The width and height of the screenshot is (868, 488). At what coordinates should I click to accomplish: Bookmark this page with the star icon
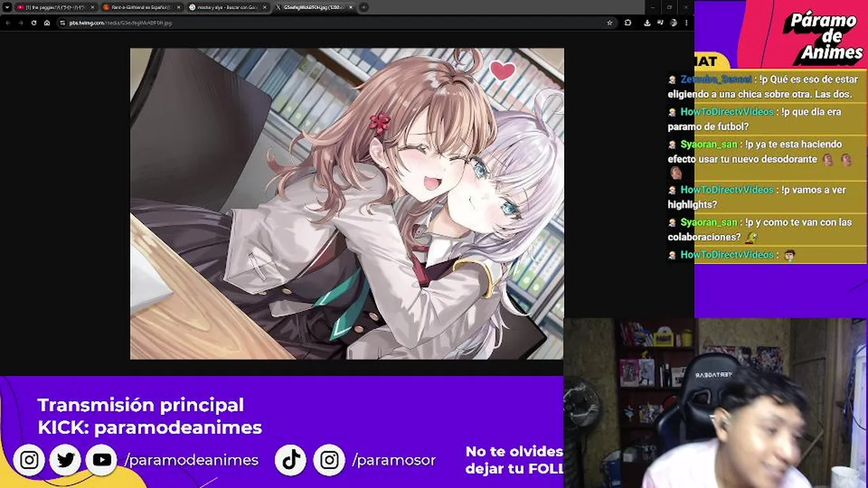click(609, 22)
